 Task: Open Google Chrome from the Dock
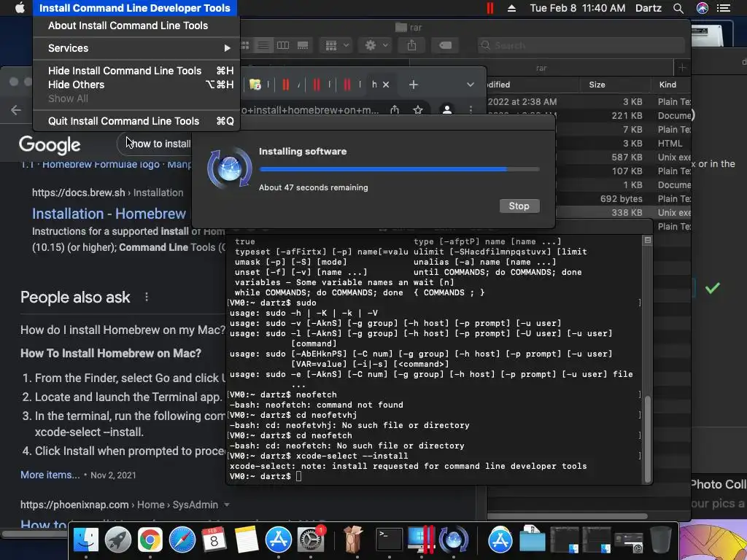pyautogui.click(x=150, y=540)
